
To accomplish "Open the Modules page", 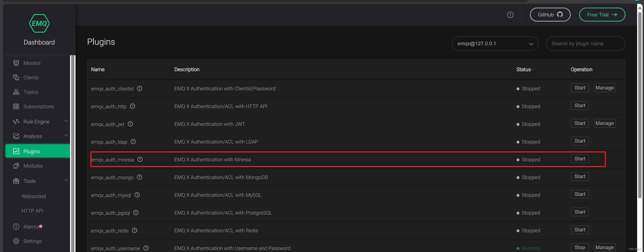I will [33, 166].
